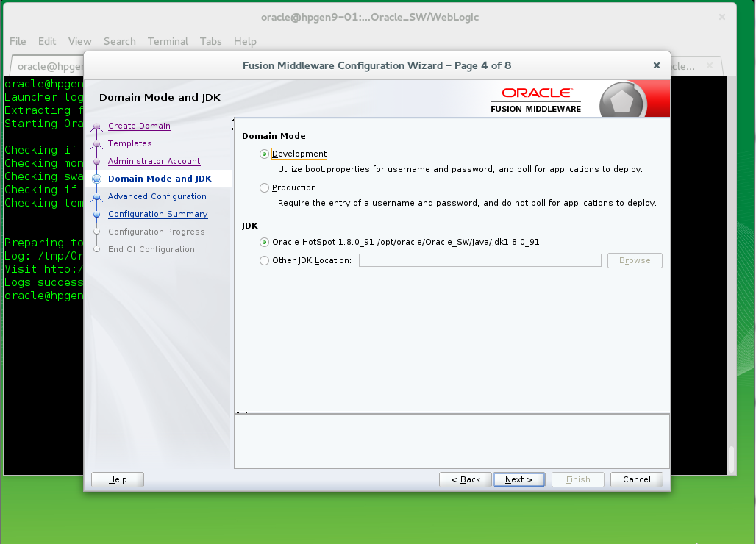
Task: Click the Other JDK Location text field
Action: point(479,260)
